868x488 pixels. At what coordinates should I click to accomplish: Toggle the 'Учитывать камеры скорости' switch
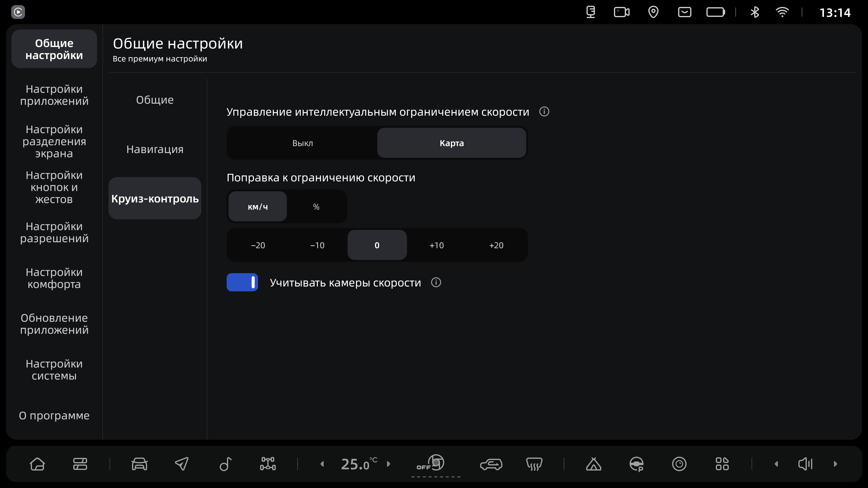(242, 282)
